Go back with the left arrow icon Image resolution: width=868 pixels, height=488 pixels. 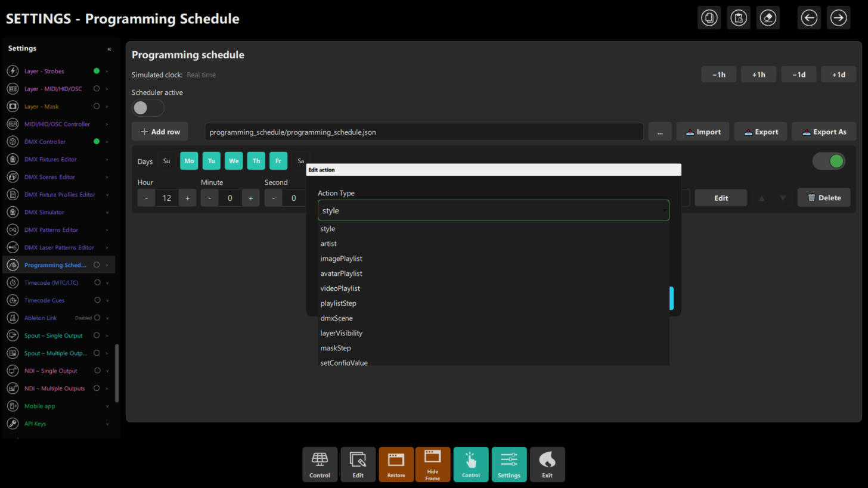click(x=809, y=18)
